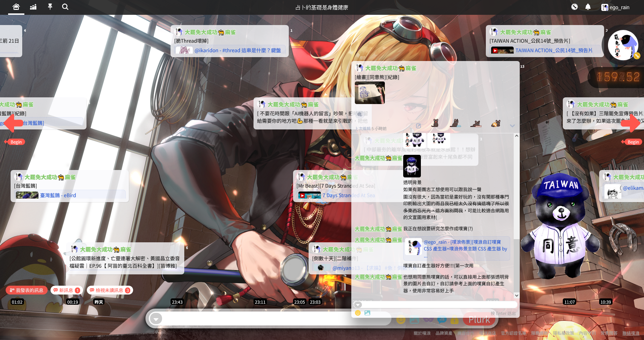Click the cat lying on red book icon
The width and height of the screenshot is (644, 340).
coord(476,123)
